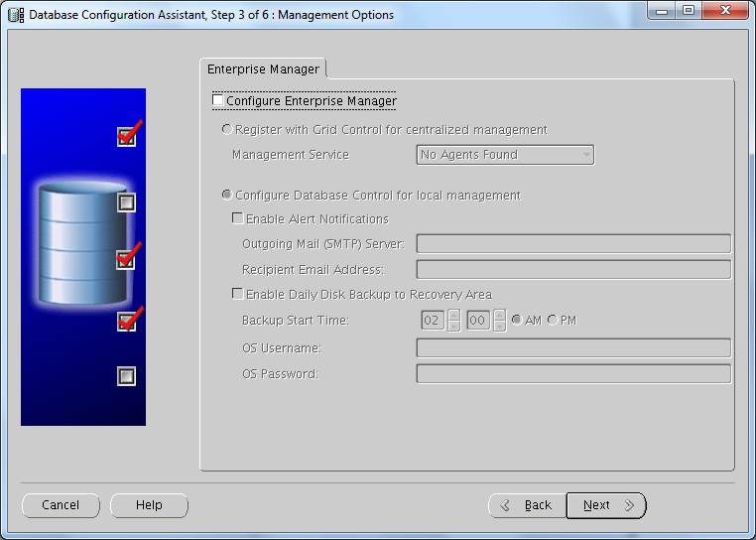The height and width of the screenshot is (540, 756).
Task: Click the database cylinder graphic
Action: 83,243
